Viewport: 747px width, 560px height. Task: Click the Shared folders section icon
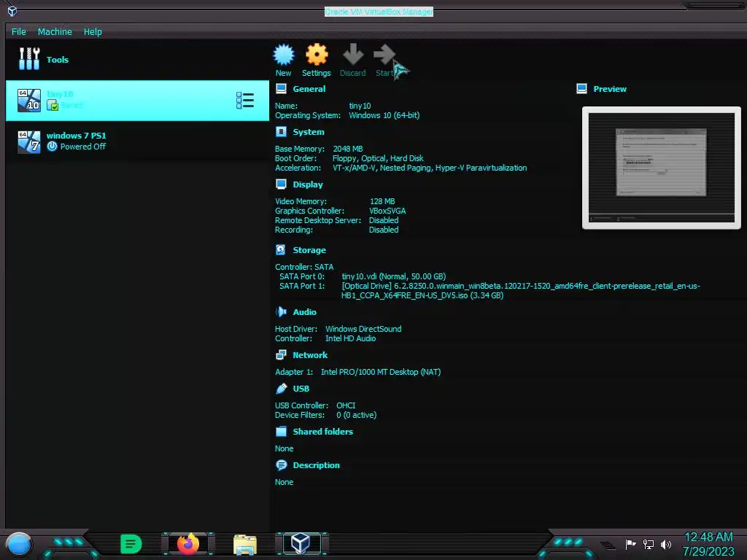281,432
